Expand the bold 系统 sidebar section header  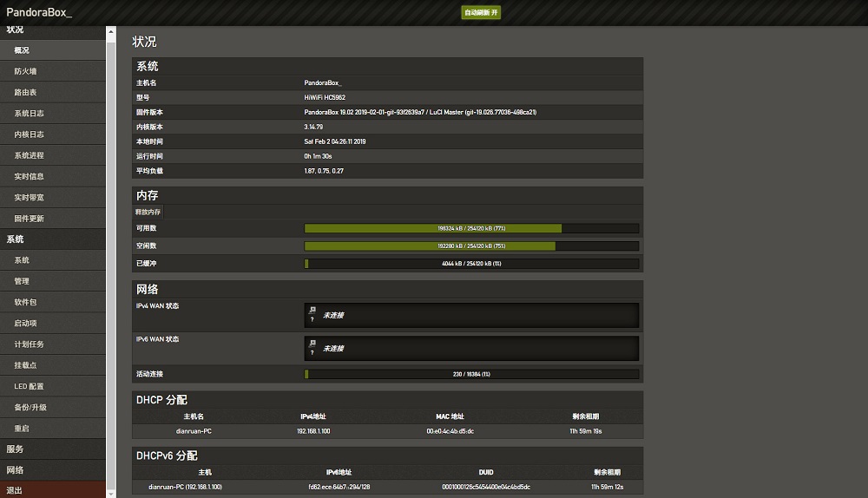point(53,239)
